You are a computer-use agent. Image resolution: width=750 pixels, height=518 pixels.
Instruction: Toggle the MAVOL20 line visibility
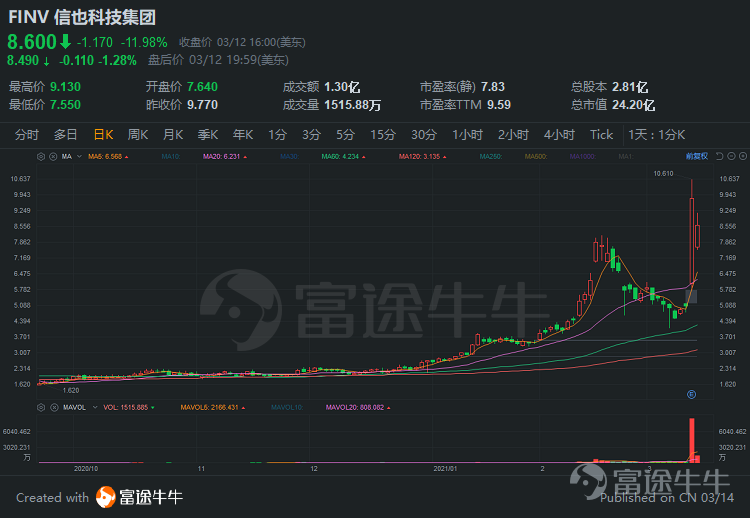click(x=358, y=408)
